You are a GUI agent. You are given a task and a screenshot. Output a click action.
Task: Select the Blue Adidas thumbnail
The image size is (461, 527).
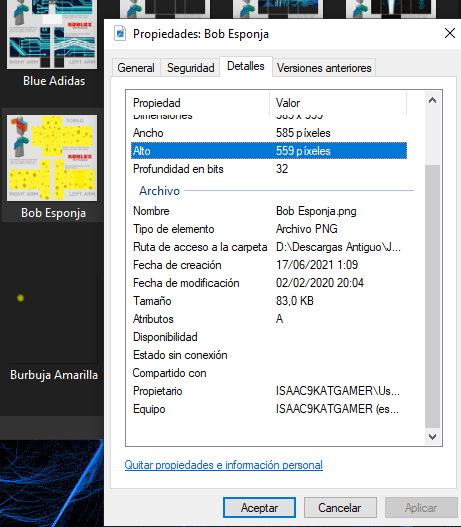point(52,35)
